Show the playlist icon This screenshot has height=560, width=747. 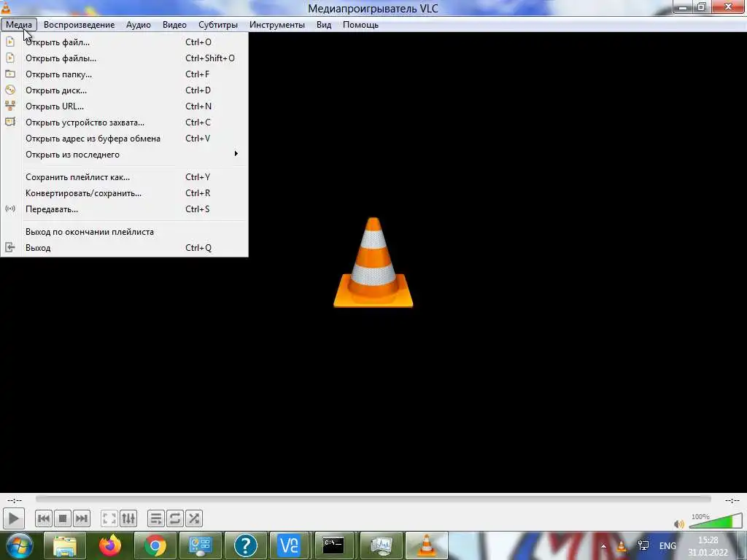(156, 518)
